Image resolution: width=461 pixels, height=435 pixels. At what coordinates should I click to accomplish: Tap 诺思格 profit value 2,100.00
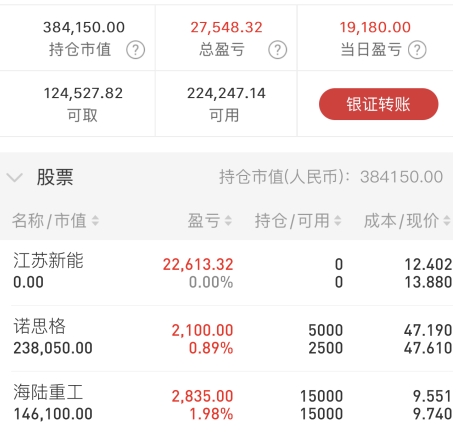202,330
